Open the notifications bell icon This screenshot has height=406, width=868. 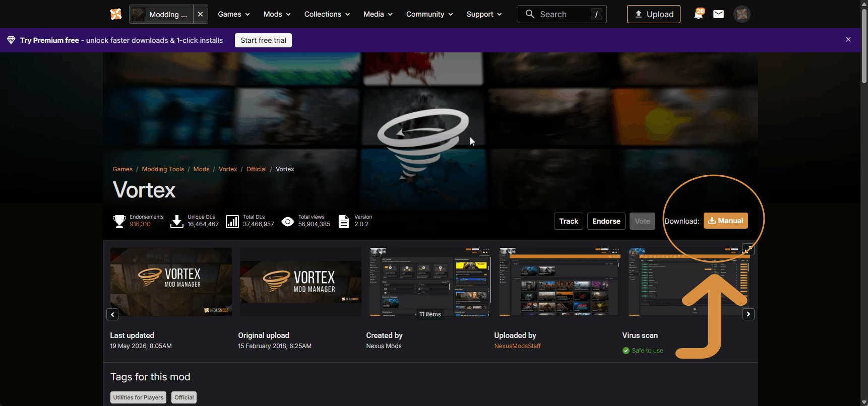[699, 14]
